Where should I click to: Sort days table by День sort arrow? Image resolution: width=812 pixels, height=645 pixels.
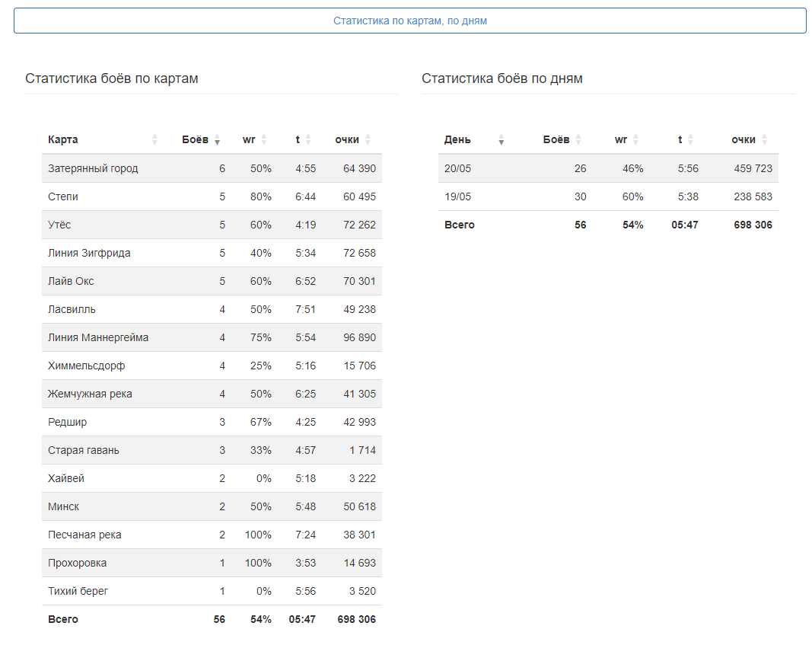501,139
